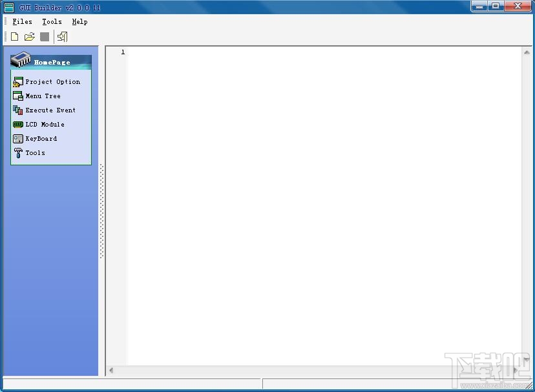The image size is (535, 392).
Task: Click the Open folder toolbar icon
Action: click(x=30, y=37)
